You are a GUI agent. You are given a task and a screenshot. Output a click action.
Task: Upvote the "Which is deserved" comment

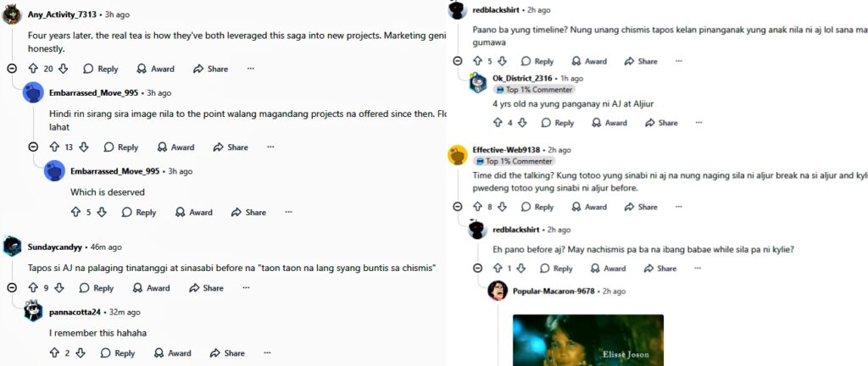pyautogui.click(x=75, y=213)
